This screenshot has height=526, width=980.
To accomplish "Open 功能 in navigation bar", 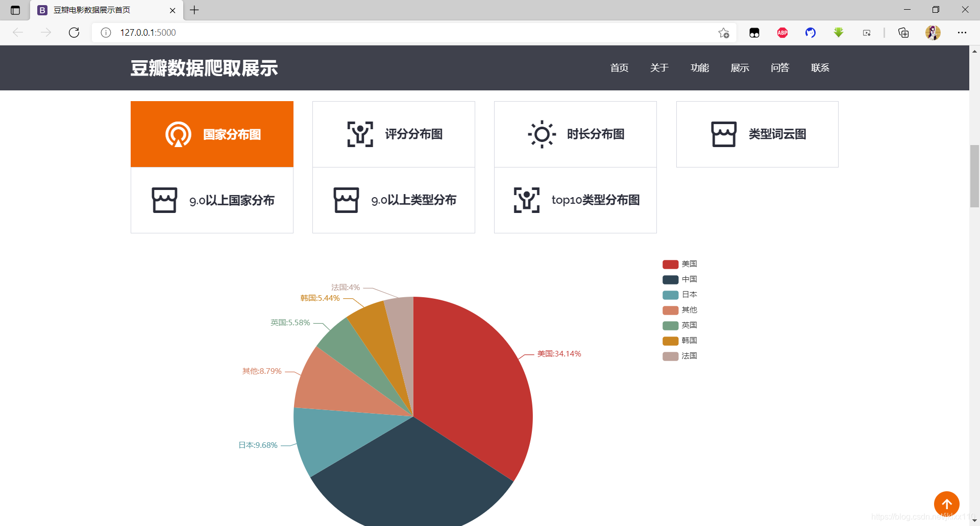I will (x=700, y=68).
